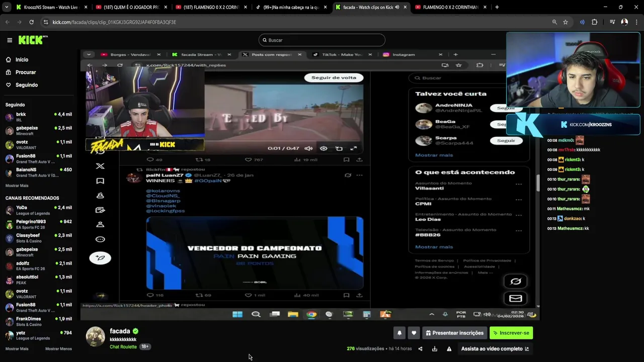Screen dimensions: 644x362
Task: View site information icon in address bar
Action: click(x=46, y=22)
